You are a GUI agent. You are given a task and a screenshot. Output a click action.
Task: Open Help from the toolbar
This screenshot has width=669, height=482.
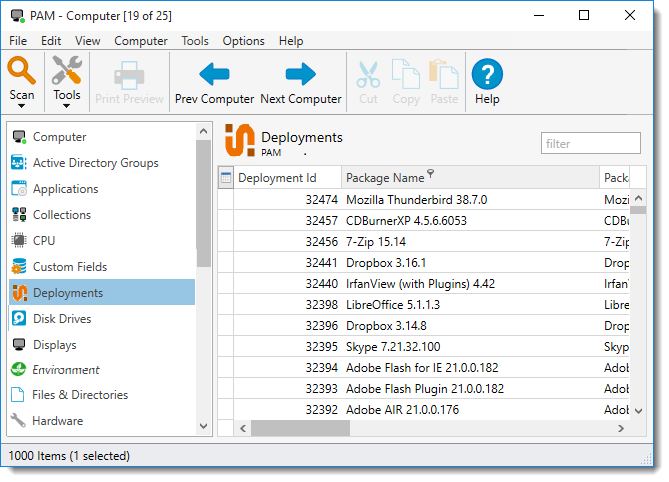click(x=487, y=73)
